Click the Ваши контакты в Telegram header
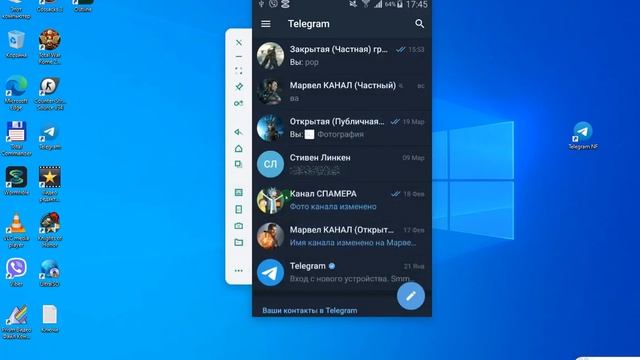The height and width of the screenshot is (360, 640). click(x=309, y=311)
